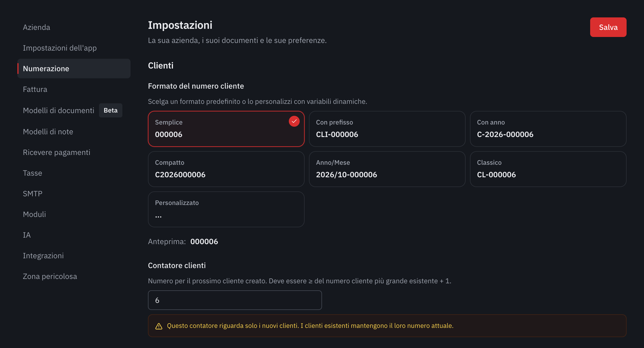Go to Zona pericolosa
The image size is (644, 348).
[x=74, y=276]
